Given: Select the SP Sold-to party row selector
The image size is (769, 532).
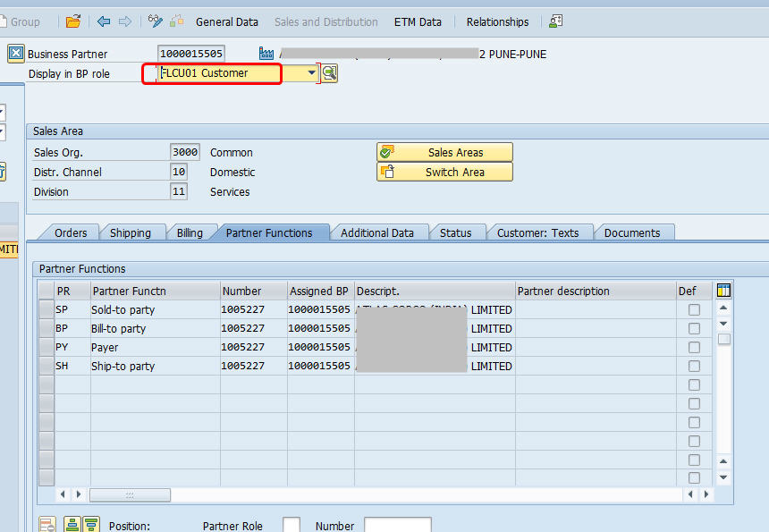Looking at the screenshot, I should coord(46,309).
